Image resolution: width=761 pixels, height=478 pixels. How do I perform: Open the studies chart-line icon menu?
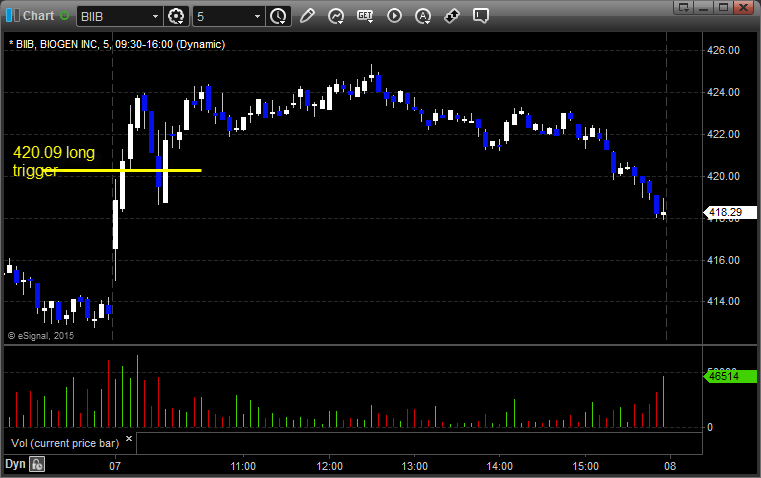click(x=336, y=16)
